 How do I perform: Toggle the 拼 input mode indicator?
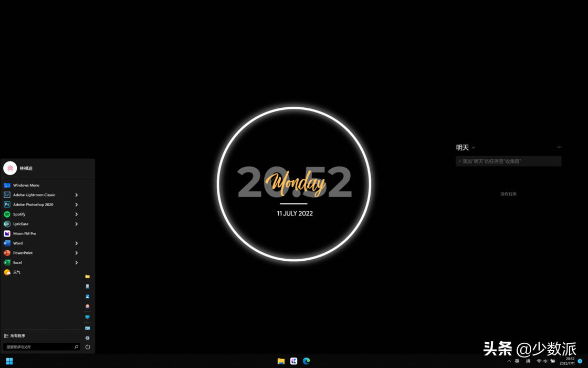click(x=528, y=361)
